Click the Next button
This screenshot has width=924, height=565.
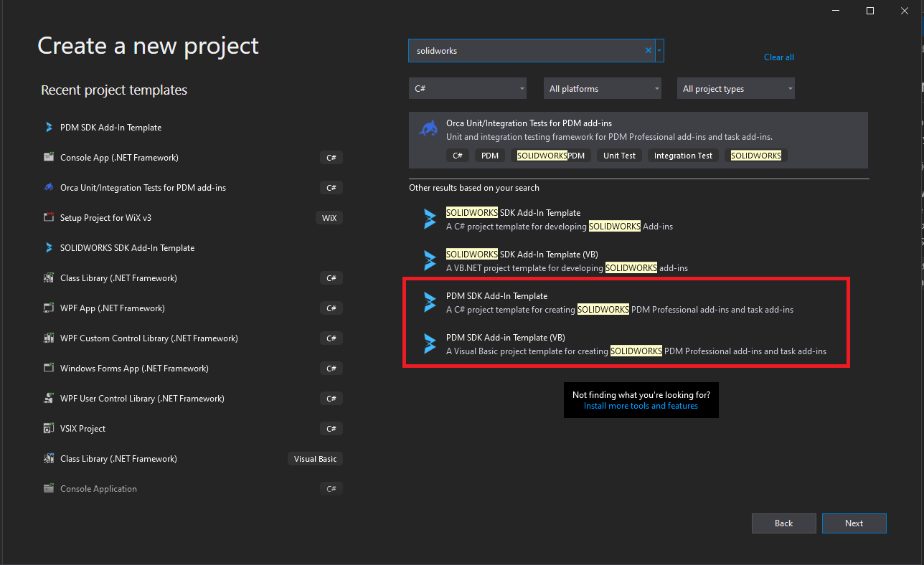coord(854,523)
